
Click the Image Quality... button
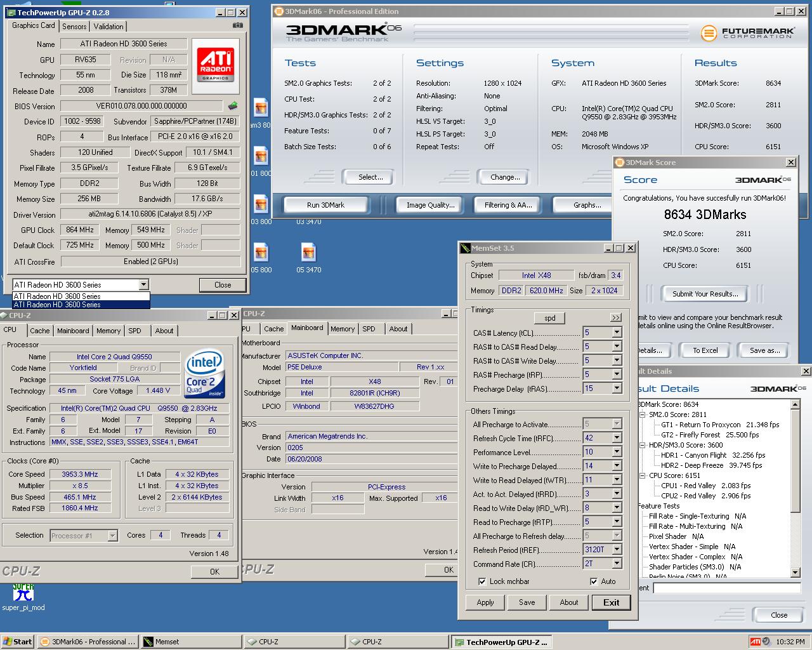click(x=431, y=205)
